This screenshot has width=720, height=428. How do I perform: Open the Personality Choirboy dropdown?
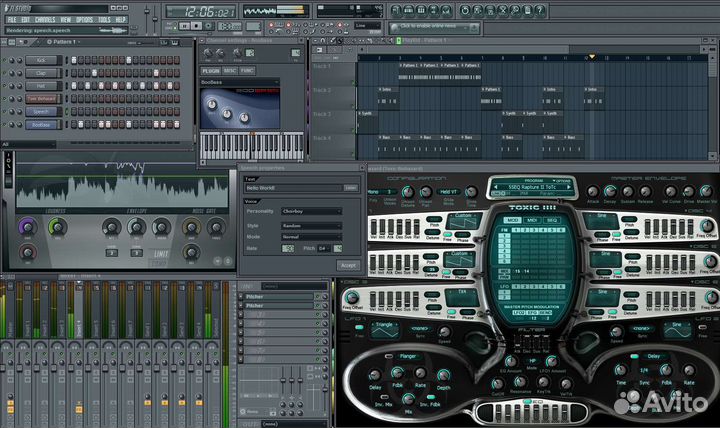(x=312, y=211)
